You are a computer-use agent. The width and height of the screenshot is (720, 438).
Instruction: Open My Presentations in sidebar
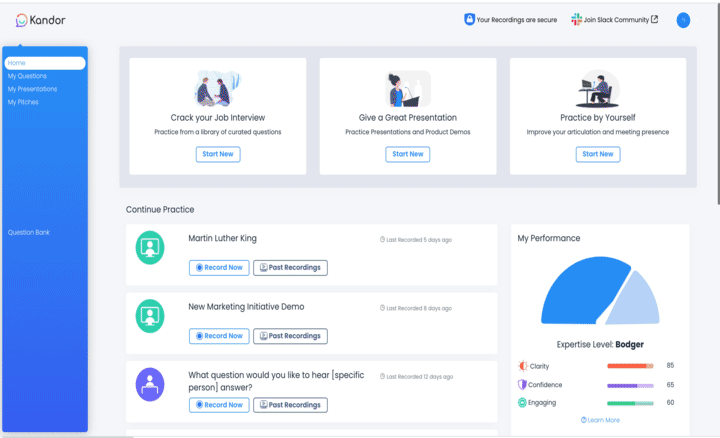point(33,89)
